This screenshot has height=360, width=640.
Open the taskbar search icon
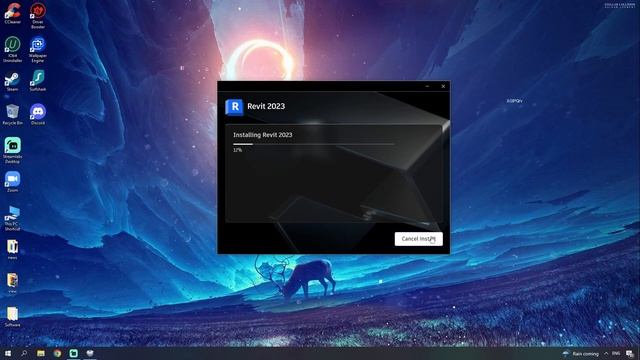point(24,353)
